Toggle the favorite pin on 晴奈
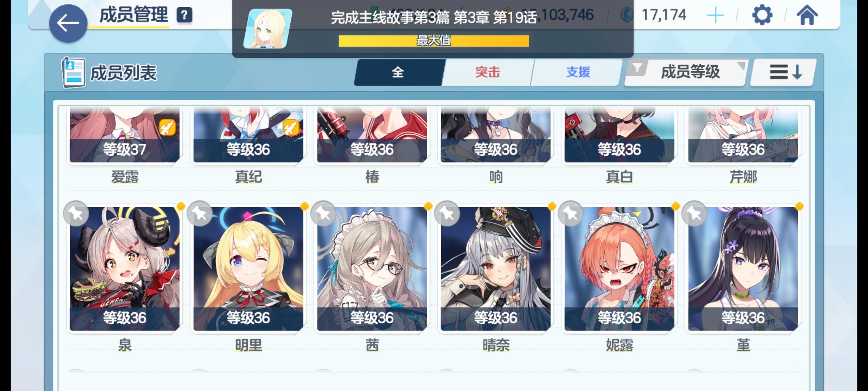This screenshot has width=868, height=391. pos(447,214)
